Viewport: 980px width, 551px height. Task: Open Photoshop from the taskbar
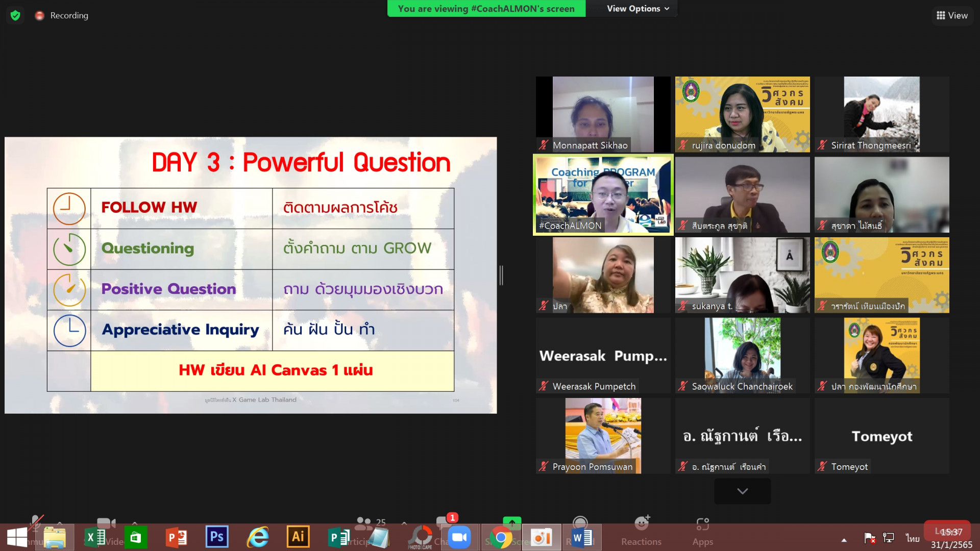pos(216,537)
